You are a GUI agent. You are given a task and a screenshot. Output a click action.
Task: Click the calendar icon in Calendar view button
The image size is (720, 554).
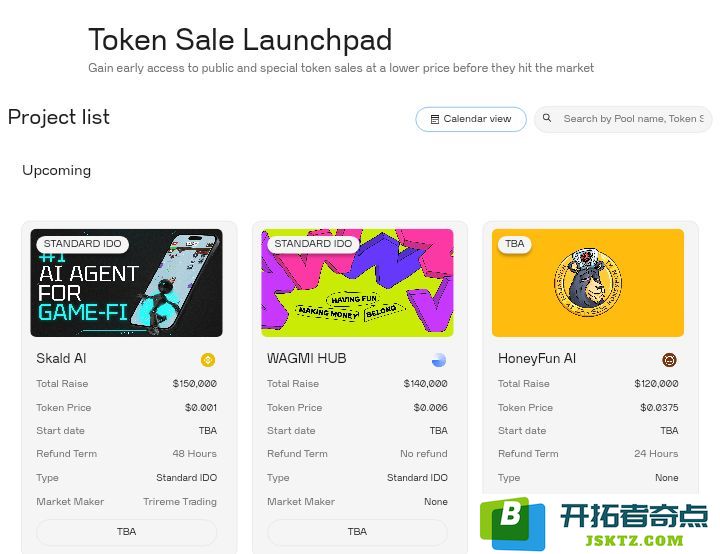[x=434, y=119]
